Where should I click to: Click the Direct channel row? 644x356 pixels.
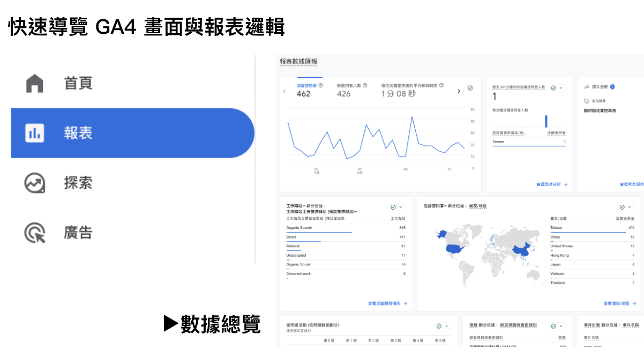(x=346, y=237)
